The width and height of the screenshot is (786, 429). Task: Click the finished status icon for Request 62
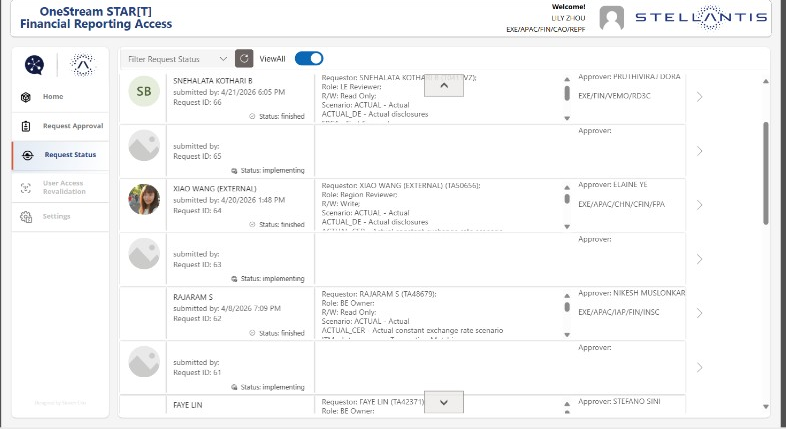click(252, 333)
